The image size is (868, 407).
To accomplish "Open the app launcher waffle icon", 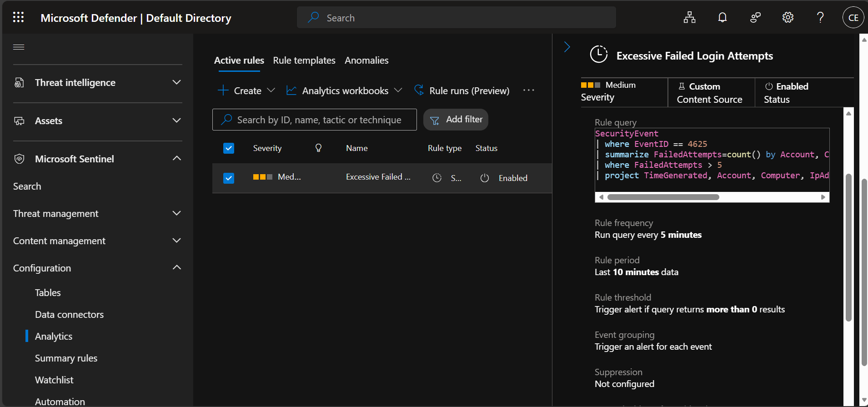I will click(18, 17).
